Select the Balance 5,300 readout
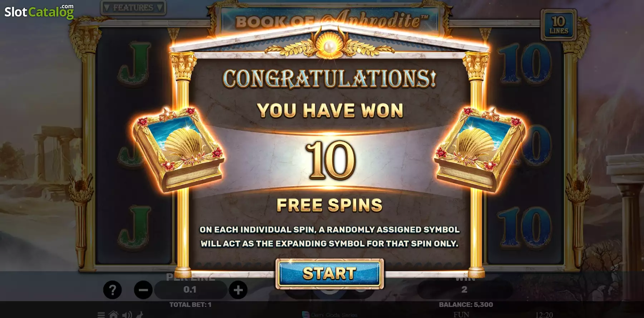This screenshot has height=318, width=644. click(x=466, y=305)
